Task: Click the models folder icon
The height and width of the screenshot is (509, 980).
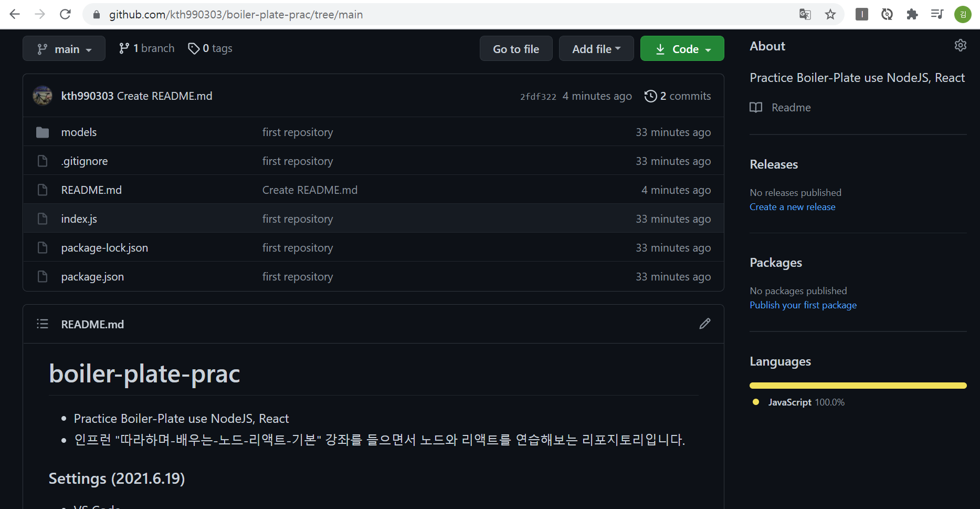Action: [x=43, y=132]
